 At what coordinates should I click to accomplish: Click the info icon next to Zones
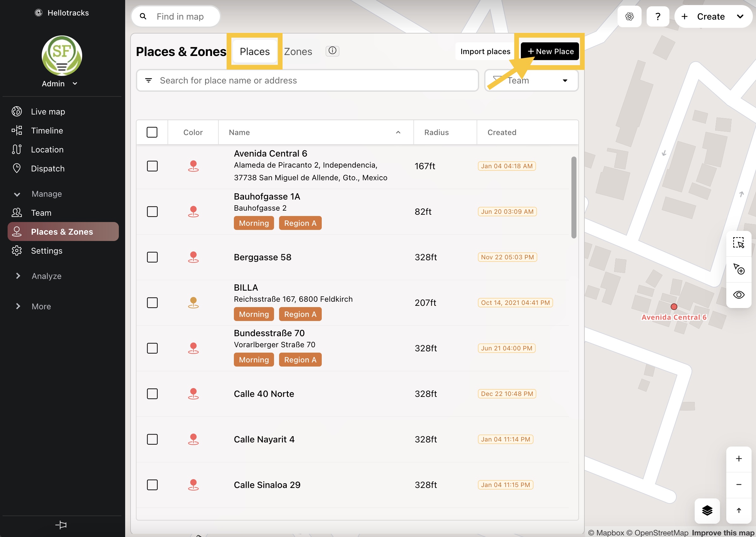332,51
